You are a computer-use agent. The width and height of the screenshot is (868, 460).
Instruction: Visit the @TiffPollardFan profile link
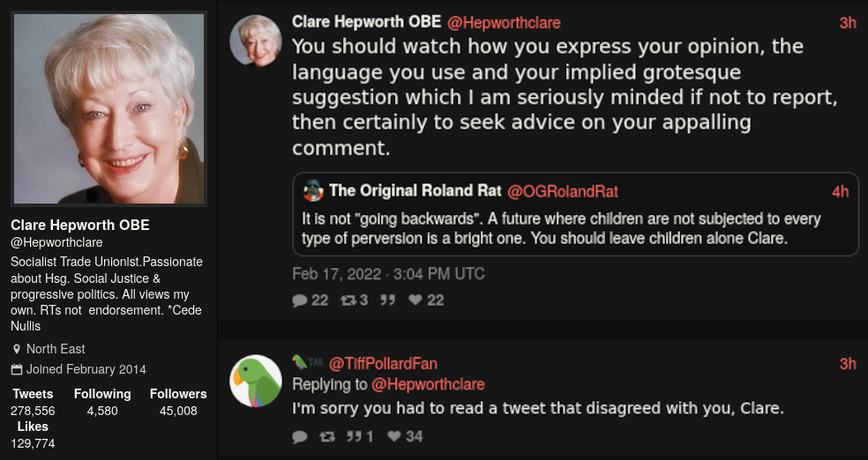pyautogui.click(x=383, y=364)
